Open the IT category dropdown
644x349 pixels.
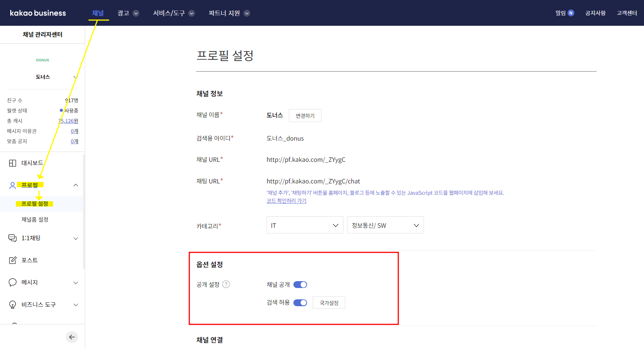pos(305,225)
